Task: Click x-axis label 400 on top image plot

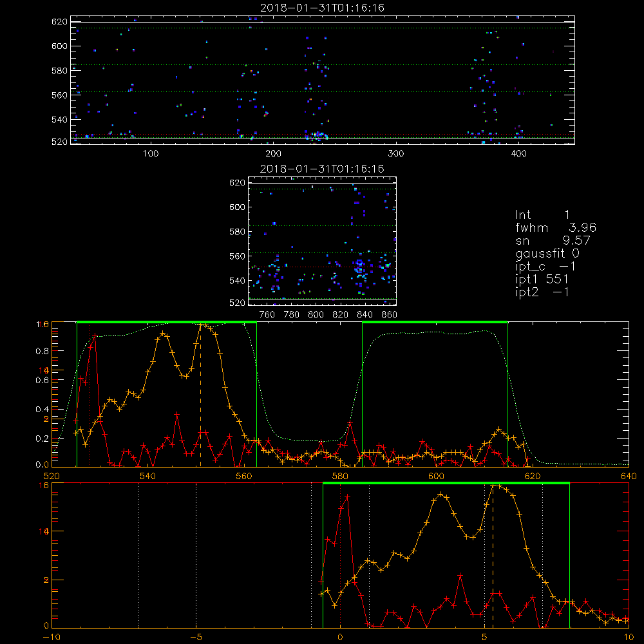Action: 518,154
